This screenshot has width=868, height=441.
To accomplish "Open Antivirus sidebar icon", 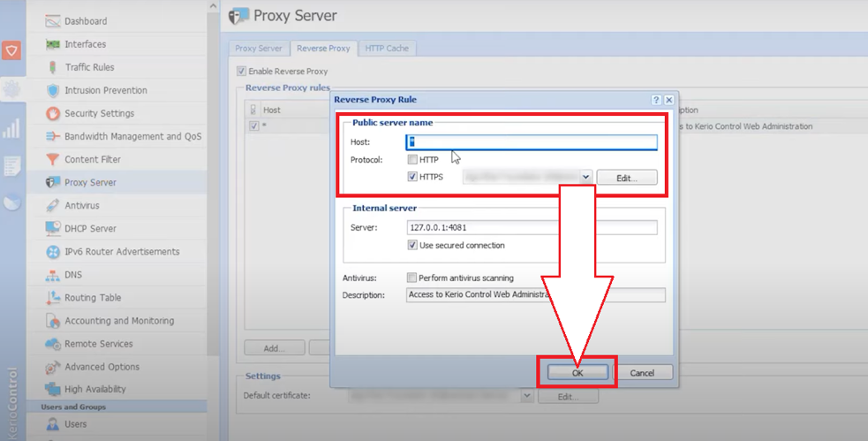I will pyautogui.click(x=53, y=206).
